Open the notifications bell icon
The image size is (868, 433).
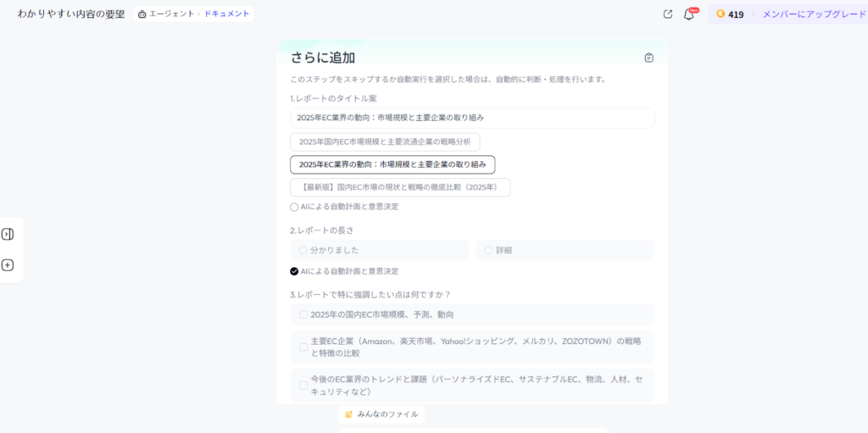pyautogui.click(x=688, y=14)
